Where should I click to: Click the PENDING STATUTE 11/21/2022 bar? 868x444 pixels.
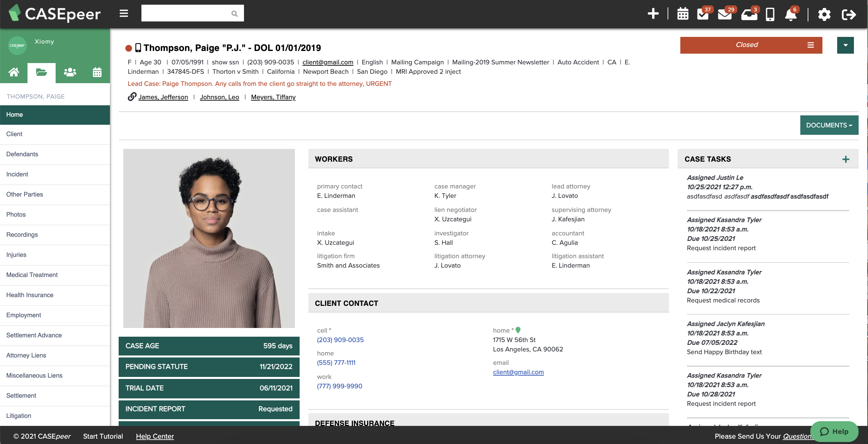tap(209, 367)
